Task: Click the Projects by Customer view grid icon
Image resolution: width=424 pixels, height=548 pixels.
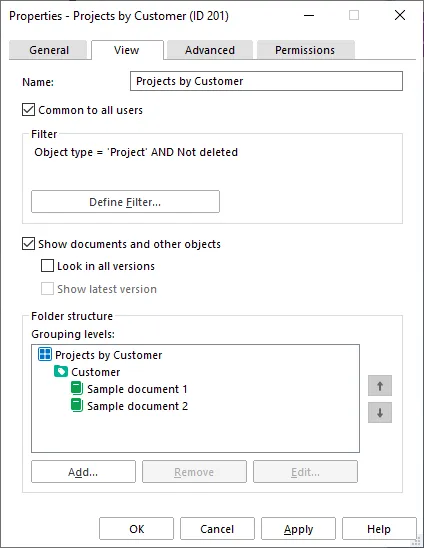Action: click(x=45, y=354)
